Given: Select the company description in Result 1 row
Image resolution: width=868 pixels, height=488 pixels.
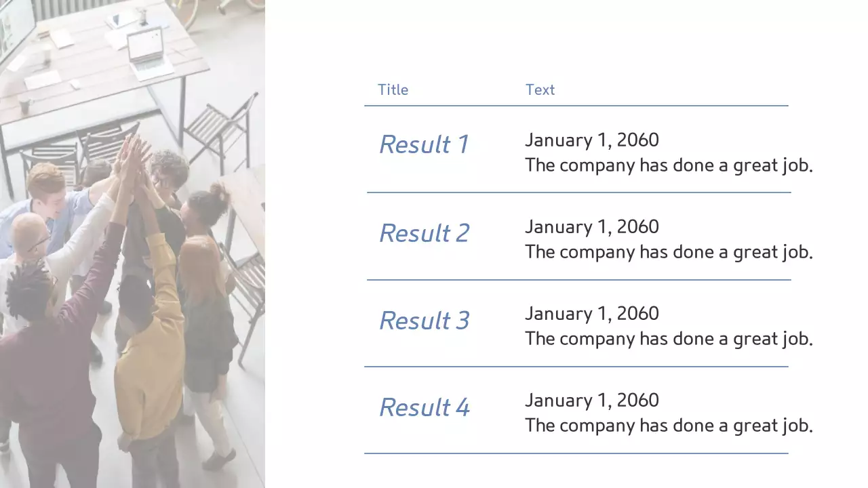Looking at the screenshot, I should [669, 165].
